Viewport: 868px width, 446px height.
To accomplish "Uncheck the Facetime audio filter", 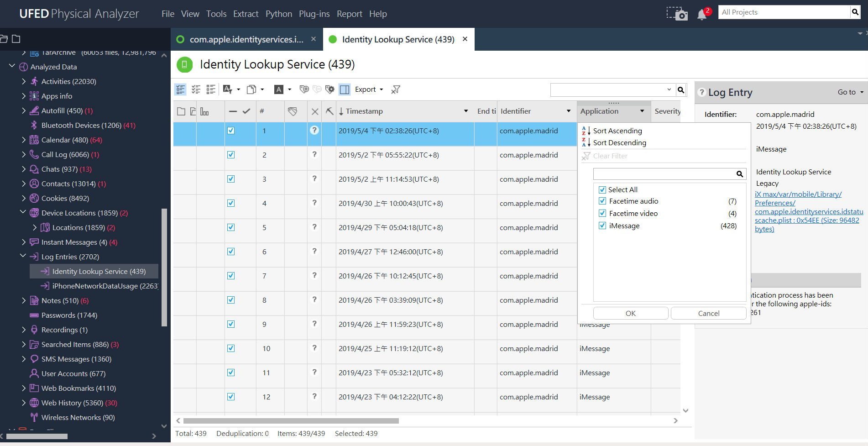I will pos(602,201).
